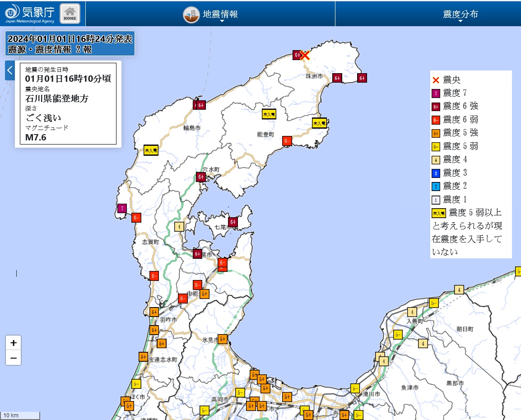Click the HOME icon button

pyautogui.click(x=70, y=14)
